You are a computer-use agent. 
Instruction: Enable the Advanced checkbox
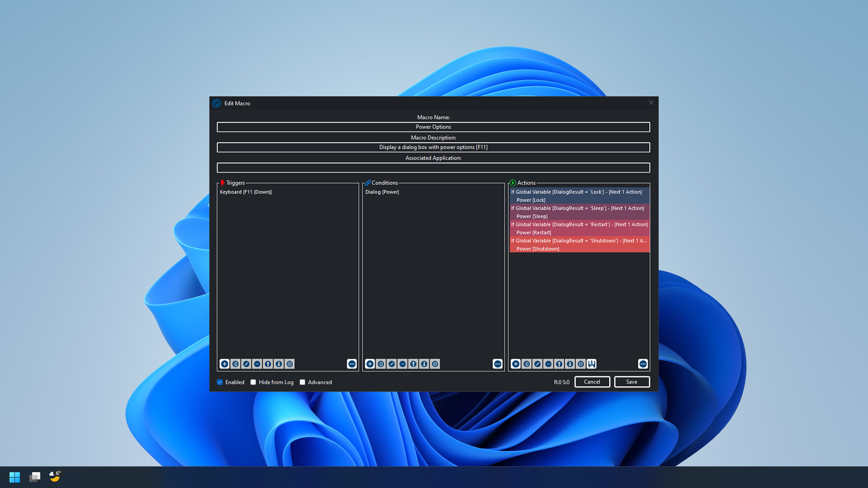pyautogui.click(x=302, y=382)
